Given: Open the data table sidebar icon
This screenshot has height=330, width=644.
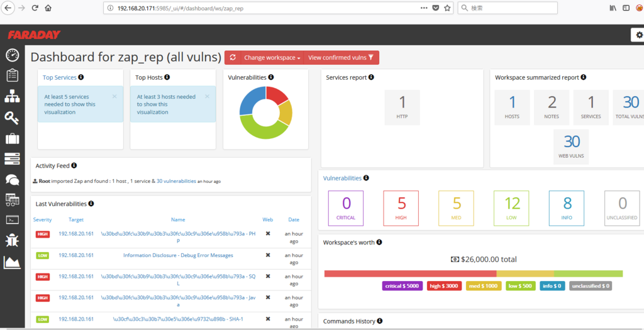Looking at the screenshot, I should tap(13, 199).
